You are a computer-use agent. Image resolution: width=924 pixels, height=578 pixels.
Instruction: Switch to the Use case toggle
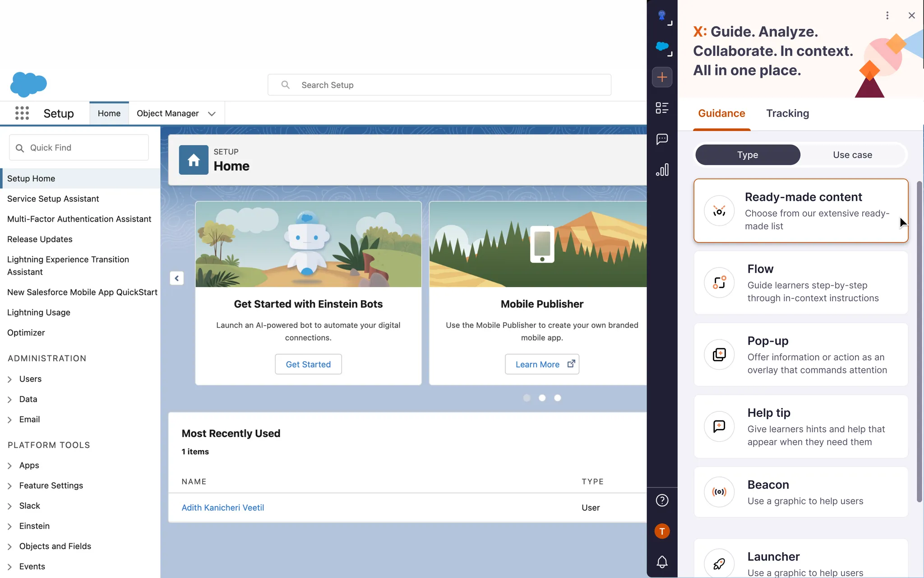coord(852,154)
